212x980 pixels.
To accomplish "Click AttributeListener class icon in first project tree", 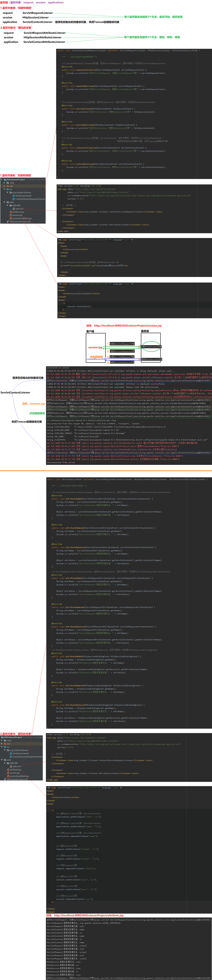I will (14, 196).
